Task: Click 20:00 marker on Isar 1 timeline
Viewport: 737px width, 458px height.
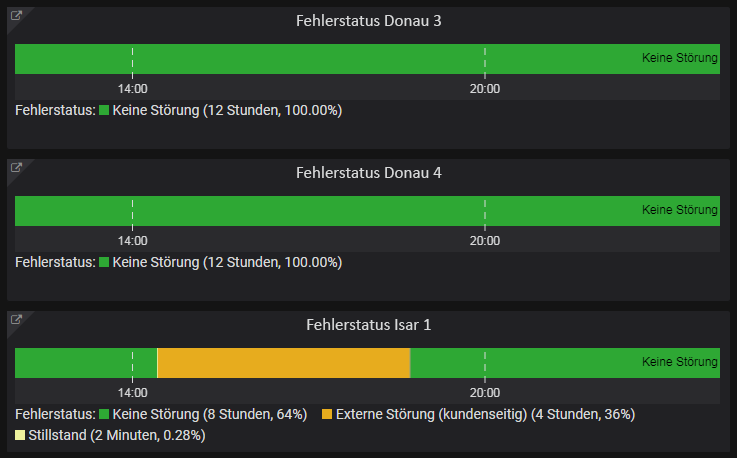Action: tap(485, 392)
